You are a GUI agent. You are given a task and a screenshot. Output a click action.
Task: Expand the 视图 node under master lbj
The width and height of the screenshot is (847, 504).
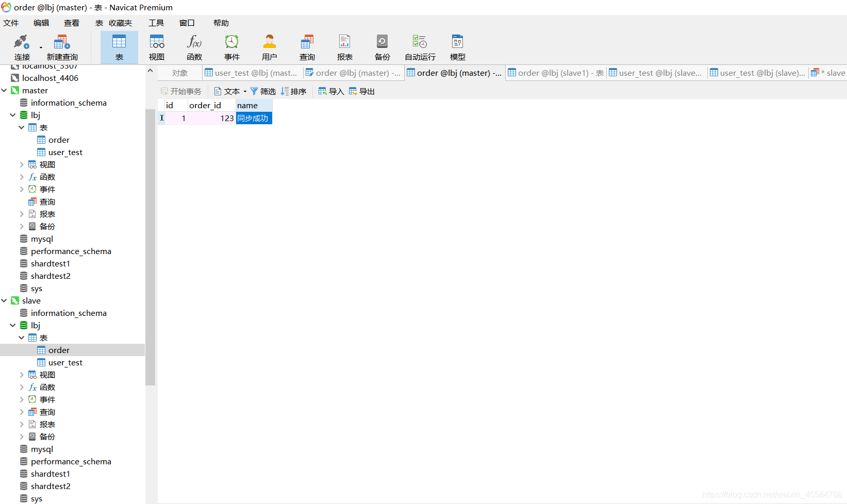point(22,164)
